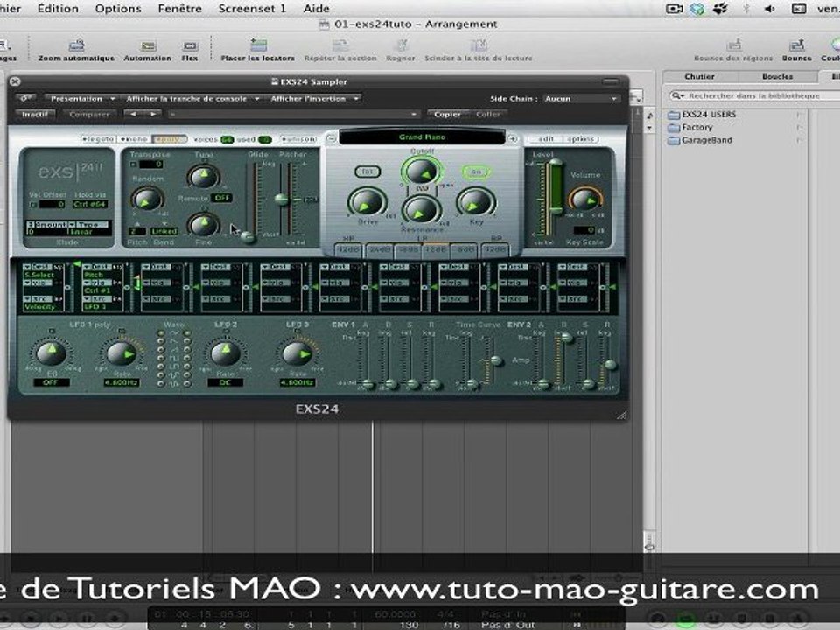
Task: Click the filter Drive knob
Action: (x=367, y=203)
